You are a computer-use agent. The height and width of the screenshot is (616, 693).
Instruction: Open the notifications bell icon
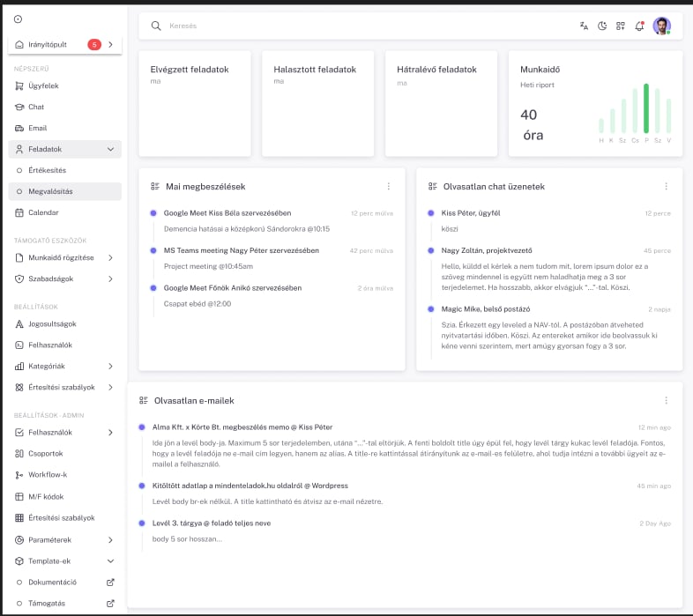(x=639, y=26)
